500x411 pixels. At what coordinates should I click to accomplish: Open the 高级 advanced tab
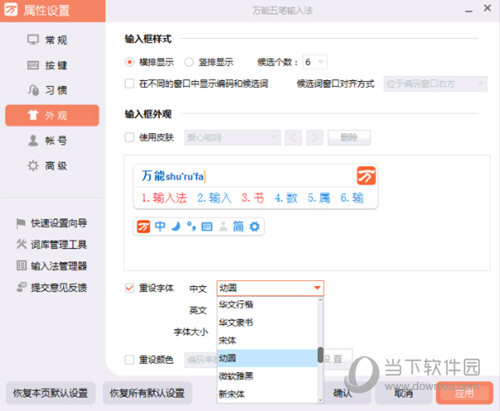(52, 166)
